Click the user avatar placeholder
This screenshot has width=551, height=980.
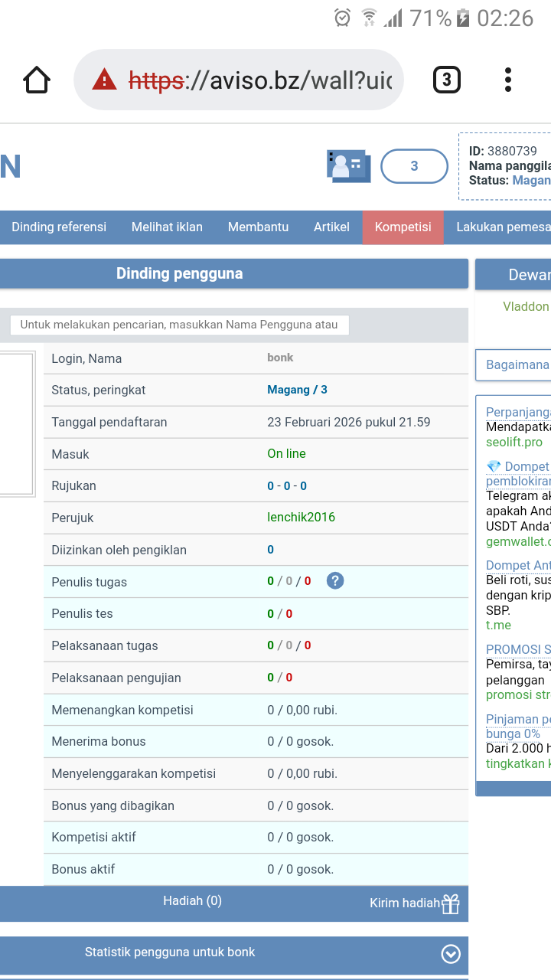[17, 423]
